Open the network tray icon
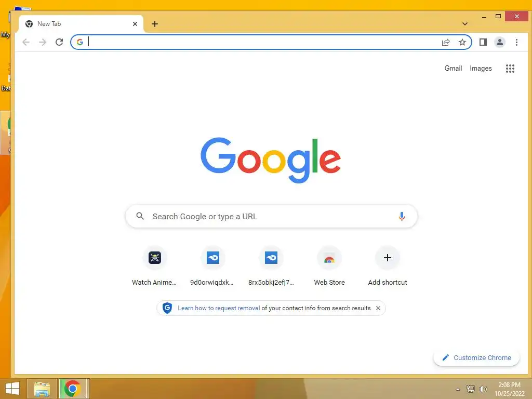 point(471,389)
